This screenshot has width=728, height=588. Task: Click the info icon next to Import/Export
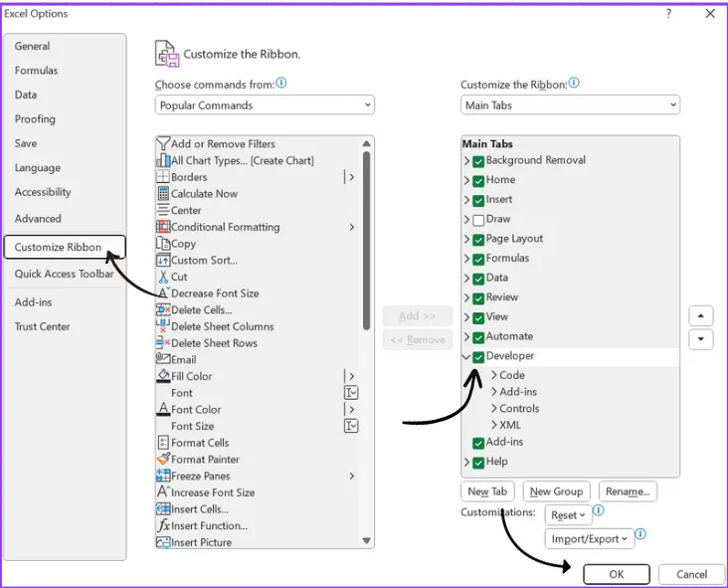(x=640, y=534)
